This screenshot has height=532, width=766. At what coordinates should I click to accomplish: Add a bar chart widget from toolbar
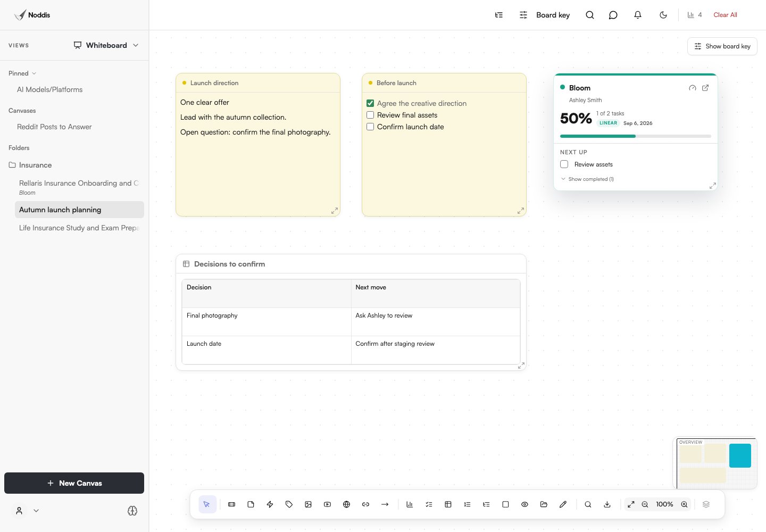coord(410,504)
